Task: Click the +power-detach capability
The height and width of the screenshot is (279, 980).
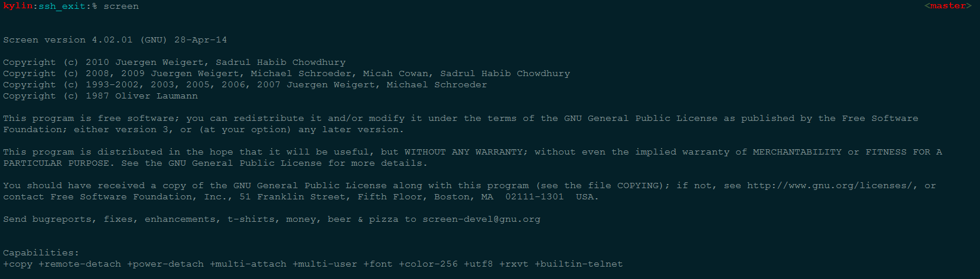Action: [x=165, y=264]
